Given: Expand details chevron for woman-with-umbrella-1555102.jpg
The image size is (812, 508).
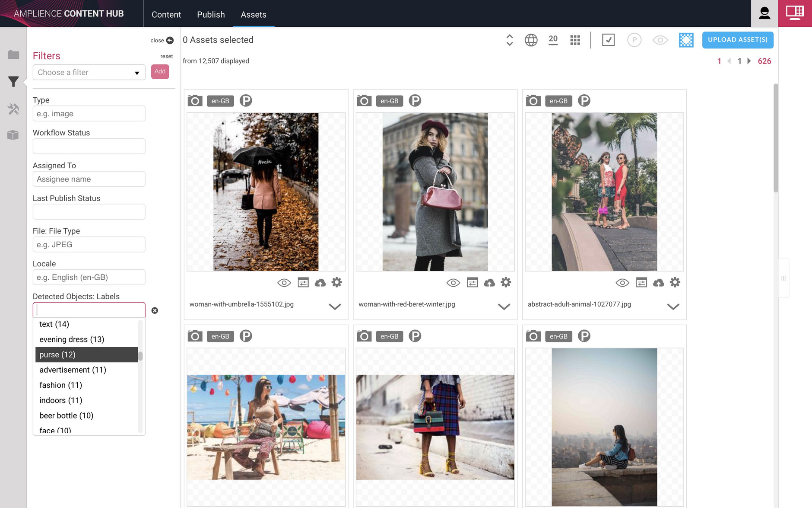Looking at the screenshot, I should click(x=335, y=307).
